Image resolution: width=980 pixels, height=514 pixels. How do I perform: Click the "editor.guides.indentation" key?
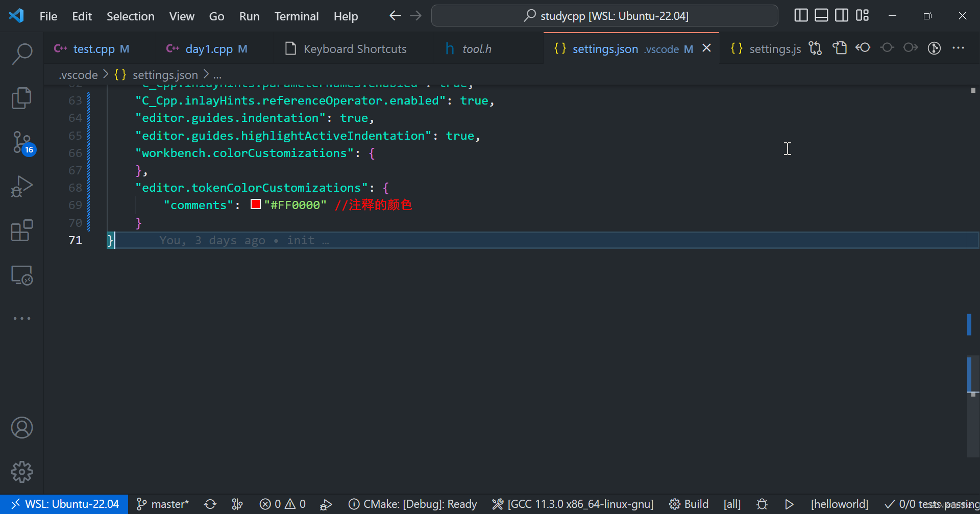[230, 118]
